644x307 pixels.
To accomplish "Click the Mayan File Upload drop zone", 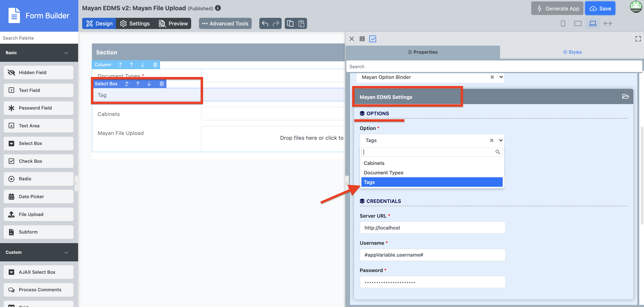I will click(273, 139).
